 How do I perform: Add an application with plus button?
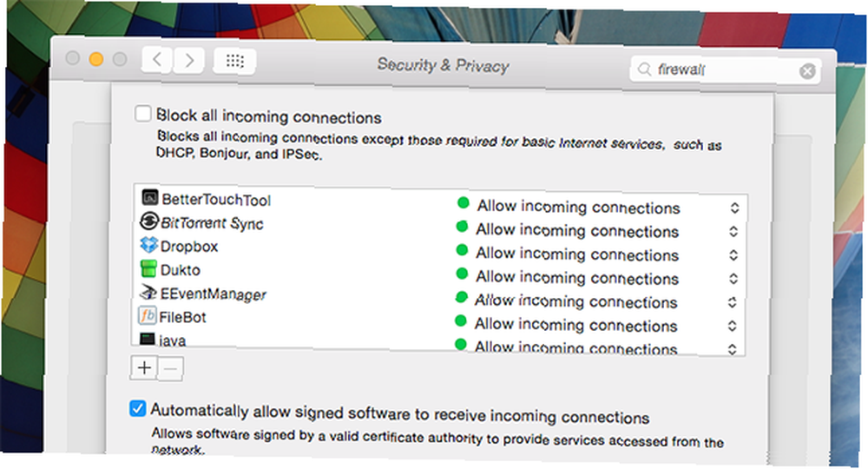pos(144,367)
